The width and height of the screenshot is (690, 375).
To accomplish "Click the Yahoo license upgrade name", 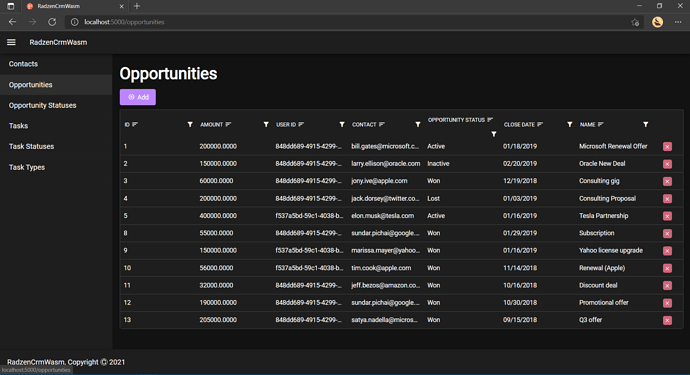I will [611, 250].
